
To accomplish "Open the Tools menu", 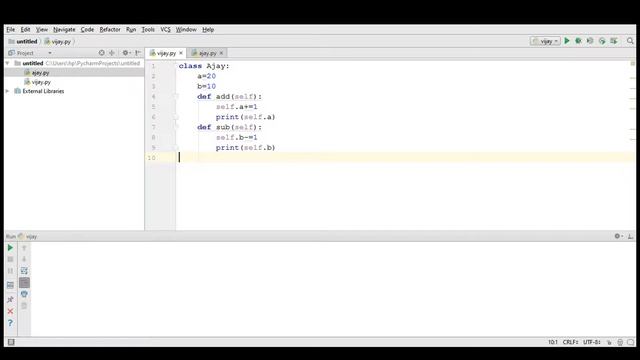I will tap(148, 29).
